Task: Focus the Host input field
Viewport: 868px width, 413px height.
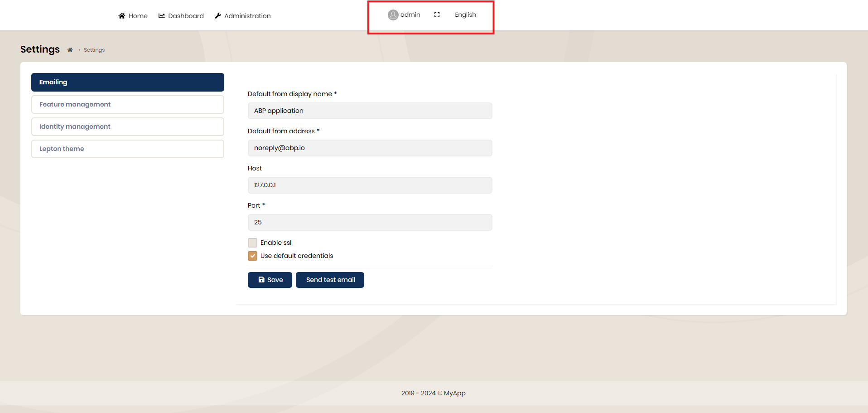Action: [370, 185]
